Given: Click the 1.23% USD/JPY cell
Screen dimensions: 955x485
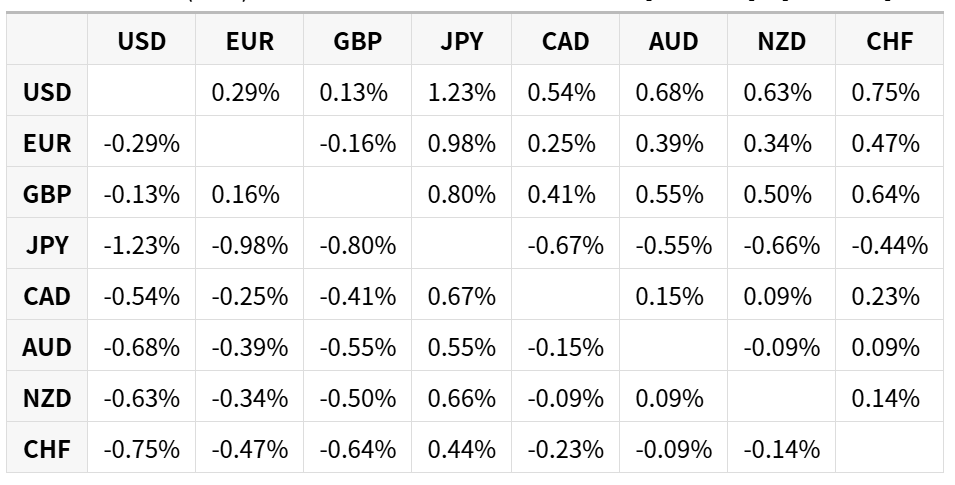Looking at the screenshot, I should 462,91.
